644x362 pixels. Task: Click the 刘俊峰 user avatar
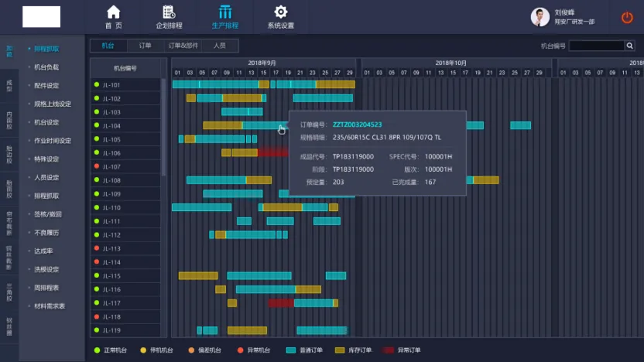point(540,17)
